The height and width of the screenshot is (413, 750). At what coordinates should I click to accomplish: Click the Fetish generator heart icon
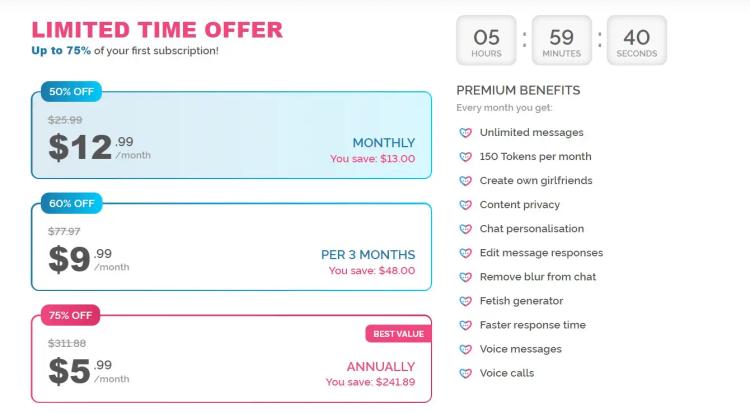point(465,301)
